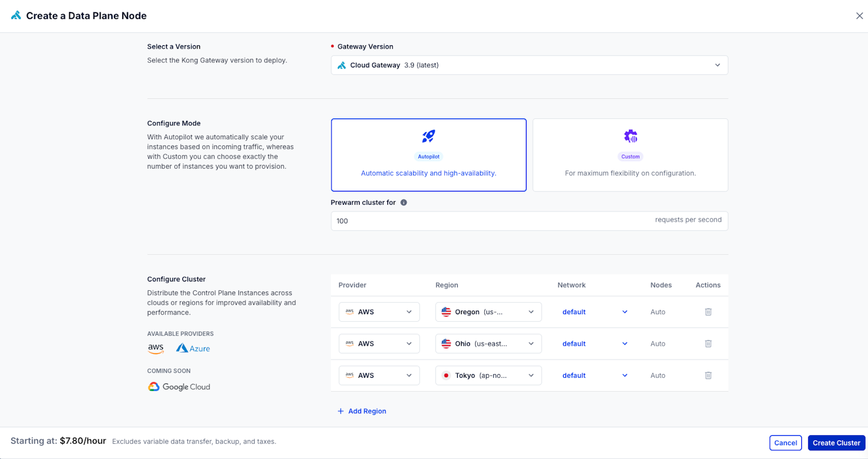Screen dimensions: 868x459
Task: Delete the Ohio region row using trash icon
Action: point(708,343)
